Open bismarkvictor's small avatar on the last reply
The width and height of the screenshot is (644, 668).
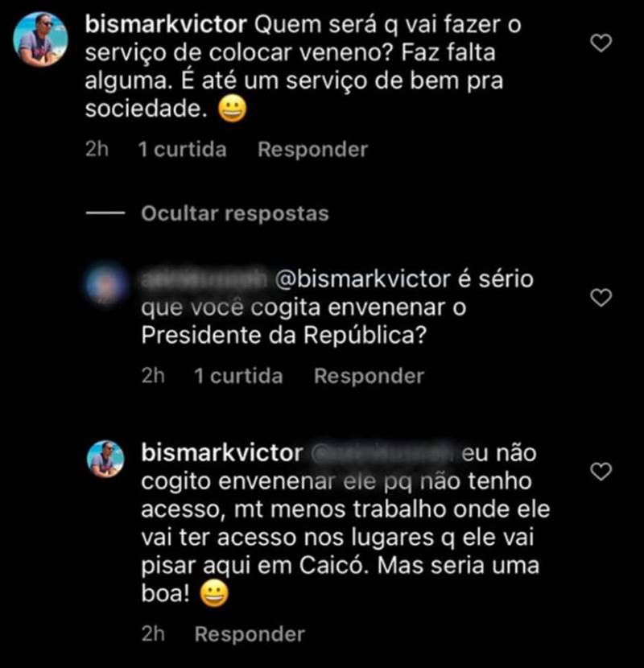pyautogui.click(x=105, y=459)
